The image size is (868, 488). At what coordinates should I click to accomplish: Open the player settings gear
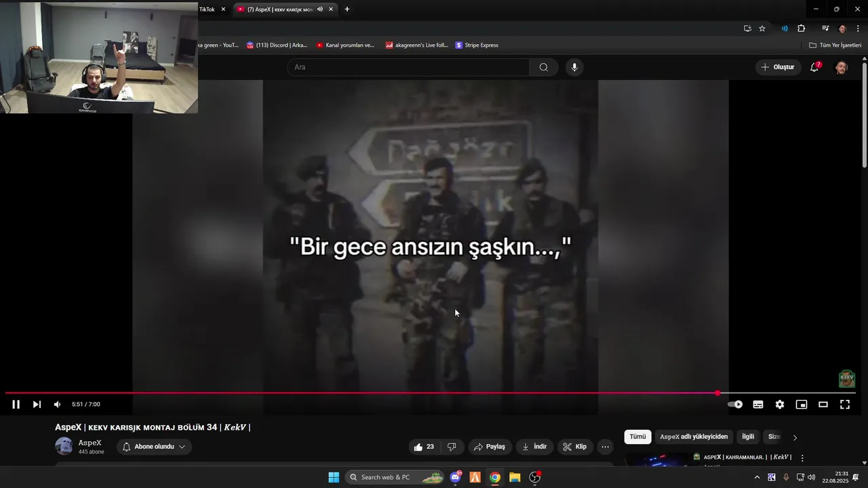(x=780, y=405)
